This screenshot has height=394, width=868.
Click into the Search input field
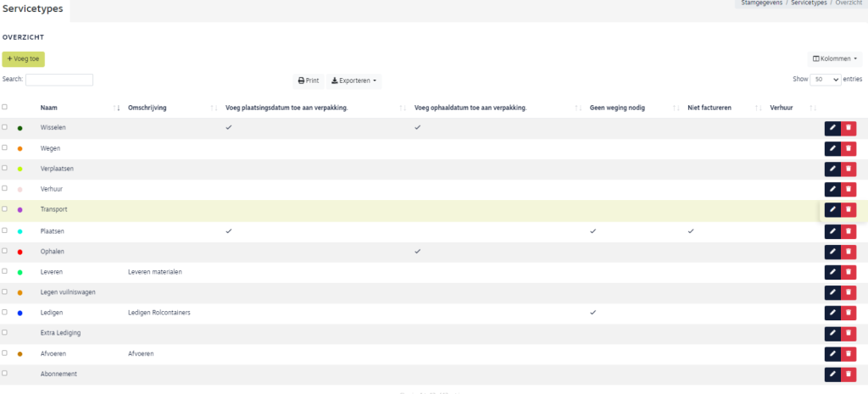[59, 80]
